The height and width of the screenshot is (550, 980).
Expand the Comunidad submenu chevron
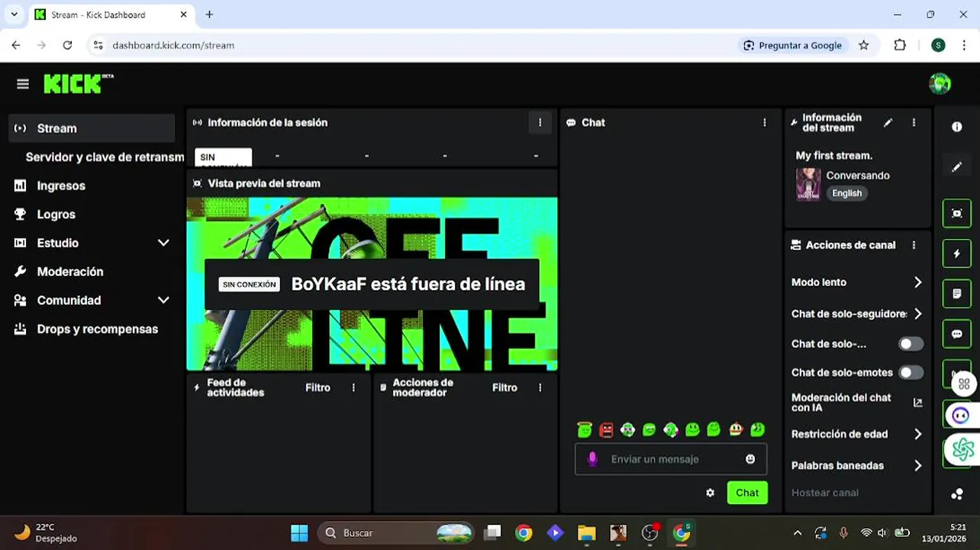163,300
